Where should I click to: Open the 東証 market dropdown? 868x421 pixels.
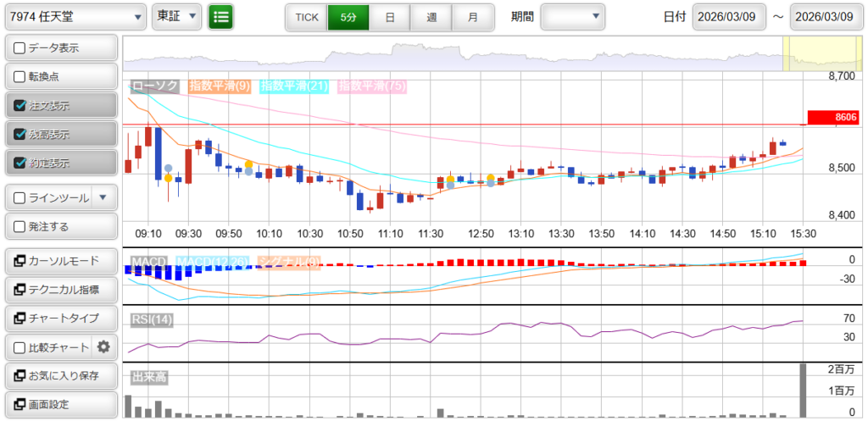pyautogui.click(x=177, y=16)
